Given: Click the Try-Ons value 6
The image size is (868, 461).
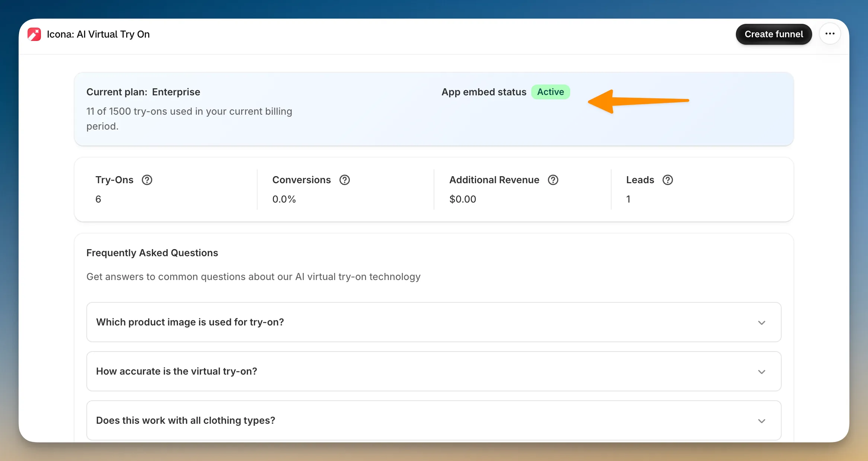Looking at the screenshot, I should 98,199.
